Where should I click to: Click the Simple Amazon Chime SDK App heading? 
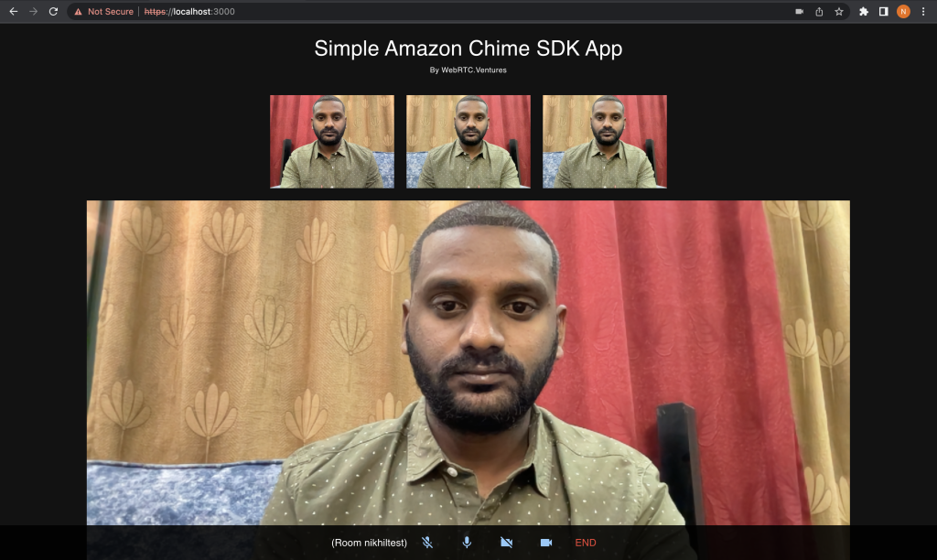(468, 48)
